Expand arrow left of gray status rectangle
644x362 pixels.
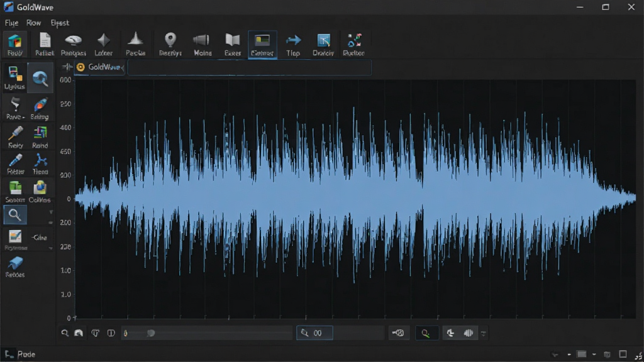[569, 354]
